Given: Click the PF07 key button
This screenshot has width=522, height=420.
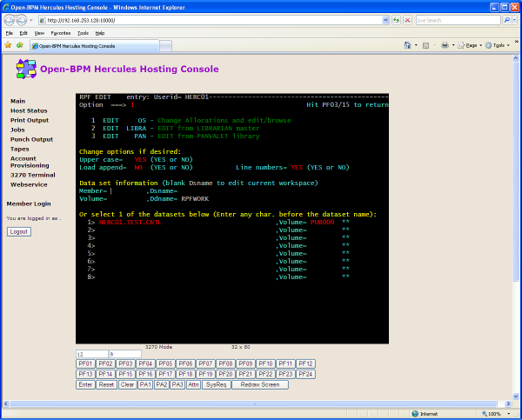Looking at the screenshot, I should point(205,363).
